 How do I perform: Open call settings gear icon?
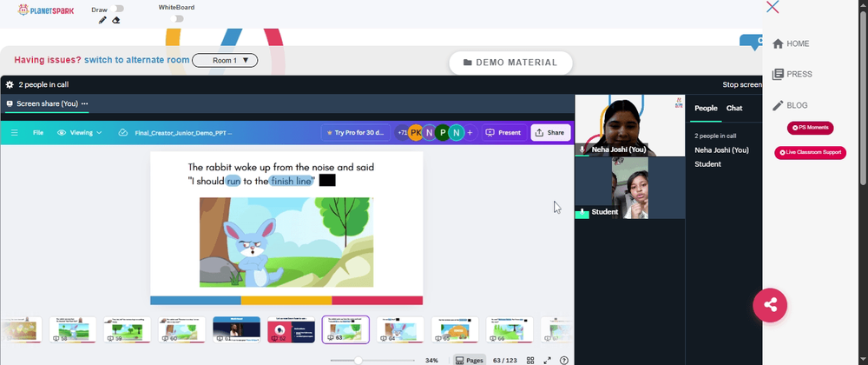click(x=10, y=85)
